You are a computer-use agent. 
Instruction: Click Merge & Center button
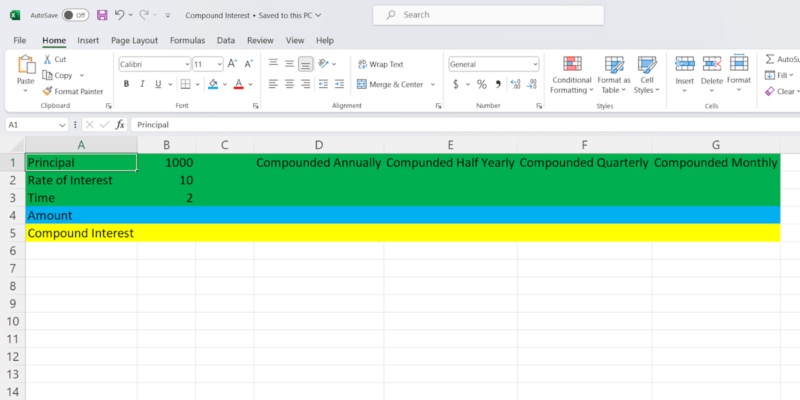(x=390, y=85)
